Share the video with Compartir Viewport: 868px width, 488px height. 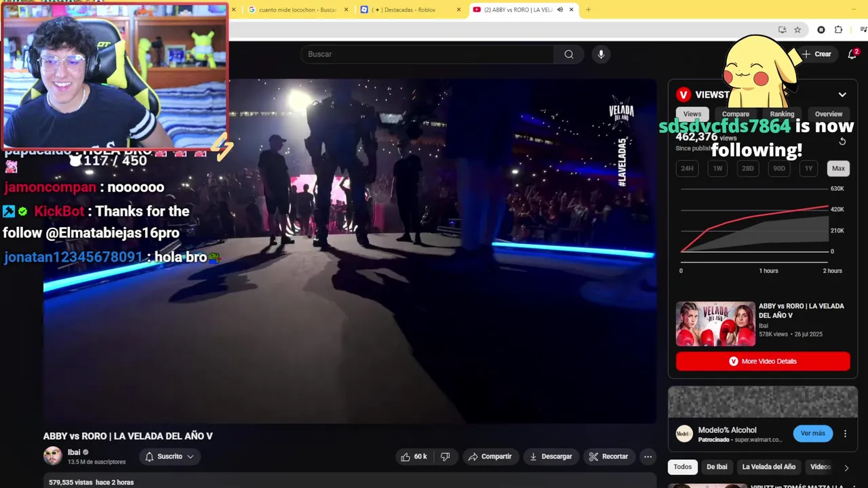point(490,457)
